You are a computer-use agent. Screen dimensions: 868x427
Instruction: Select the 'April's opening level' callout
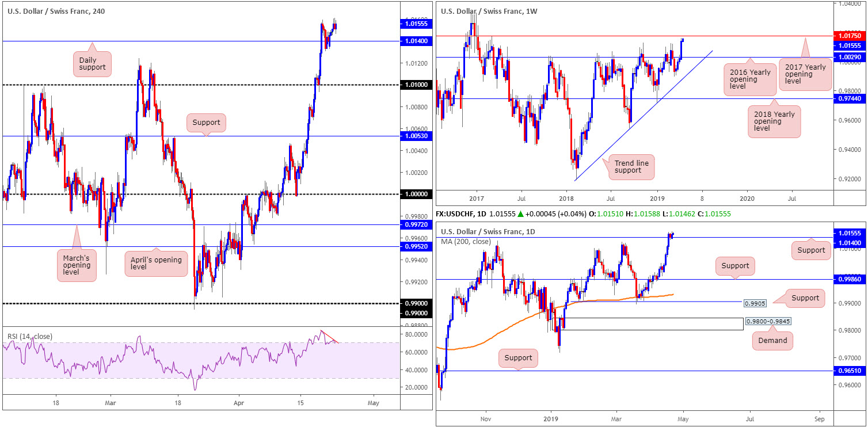(x=155, y=264)
